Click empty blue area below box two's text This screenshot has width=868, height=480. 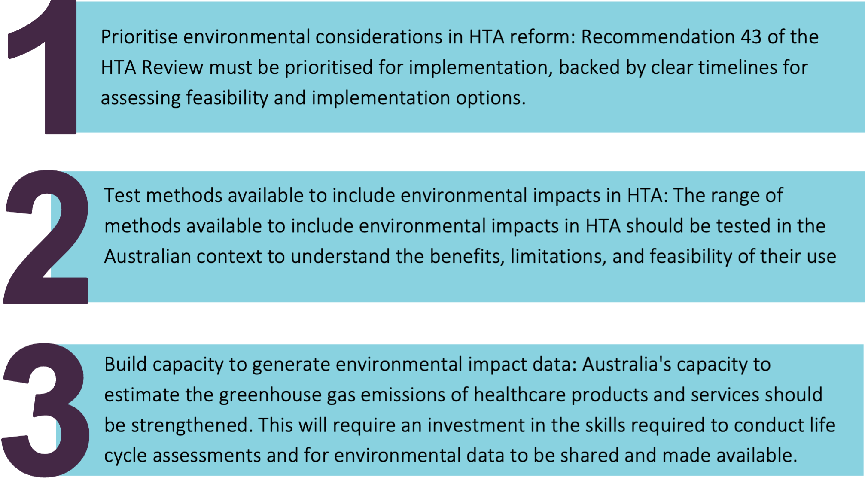click(472, 286)
